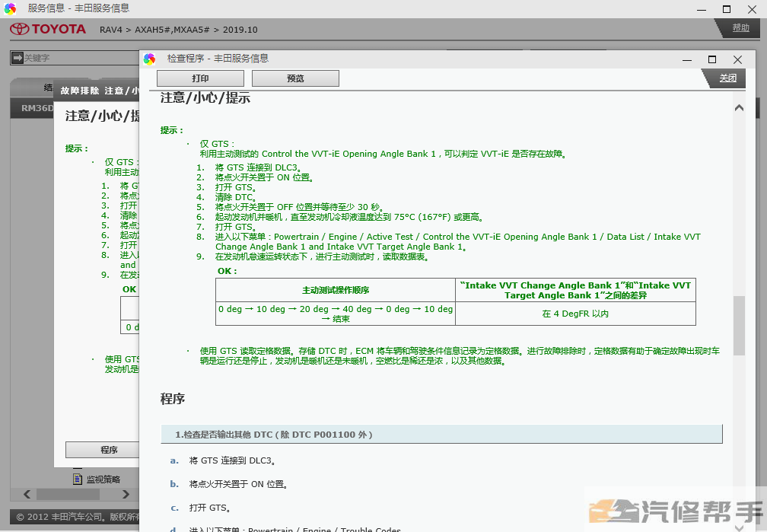Screen dimensions: 767x532
Task: Minimize the main 服务信息 window
Action: click(x=702, y=9)
